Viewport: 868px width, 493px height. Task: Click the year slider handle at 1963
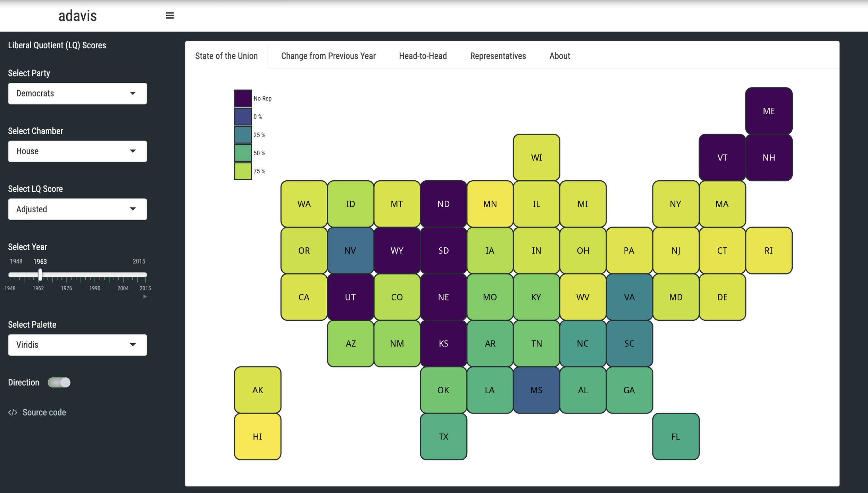[40, 274]
